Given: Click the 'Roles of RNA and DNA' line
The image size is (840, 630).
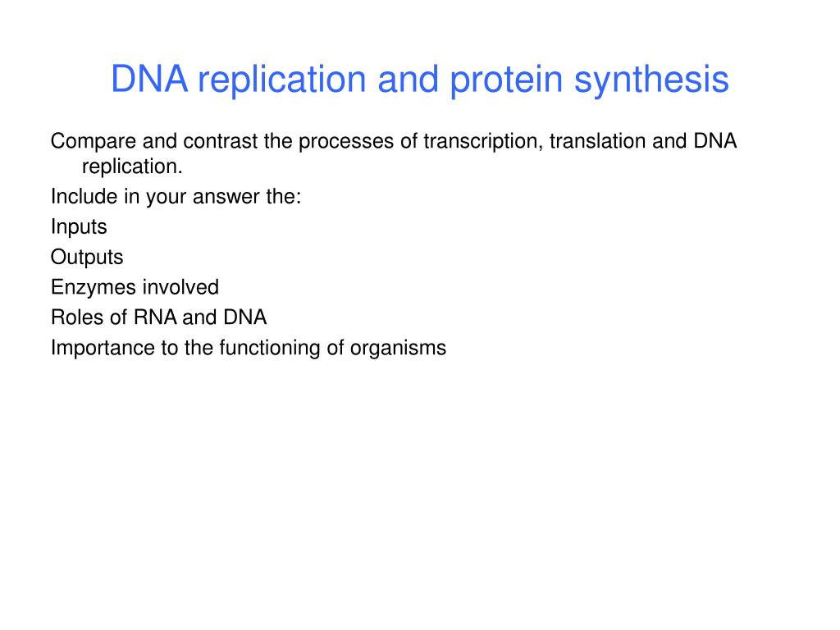Looking at the screenshot, I should pos(158,317).
